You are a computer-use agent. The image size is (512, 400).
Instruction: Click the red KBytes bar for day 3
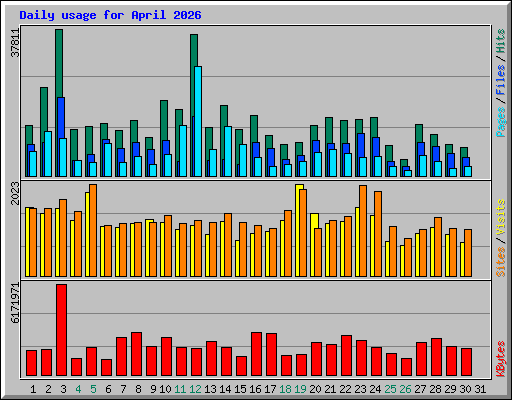(61, 330)
